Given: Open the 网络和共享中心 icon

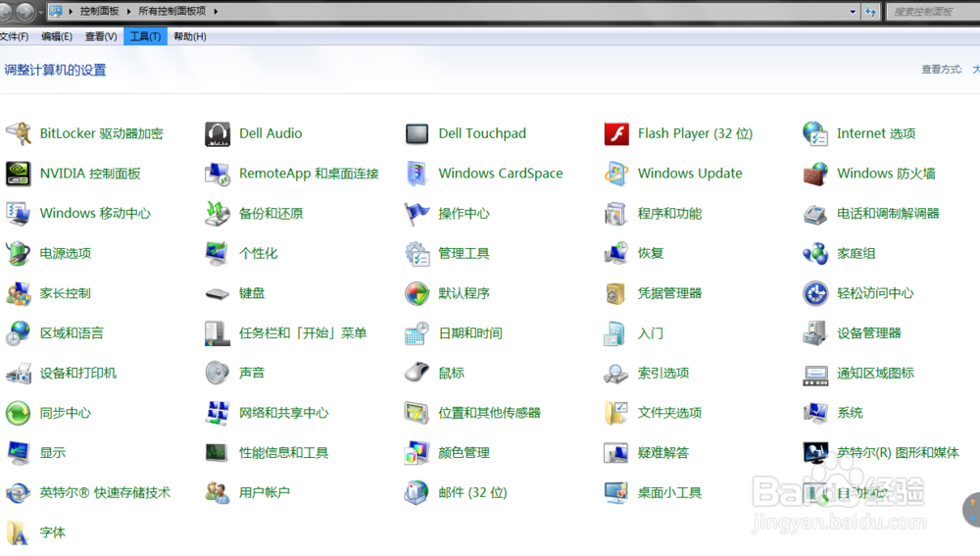Looking at the screenshot, I should point(218,413).
